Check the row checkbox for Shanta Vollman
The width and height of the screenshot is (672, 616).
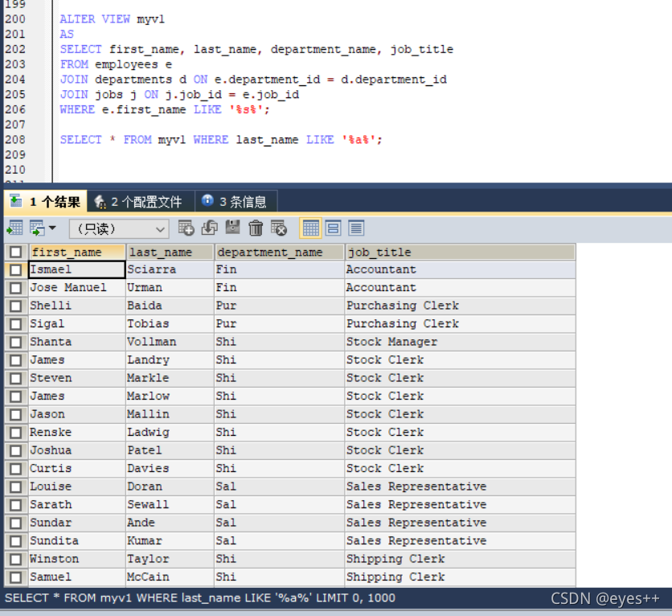[x=16, y=342]
